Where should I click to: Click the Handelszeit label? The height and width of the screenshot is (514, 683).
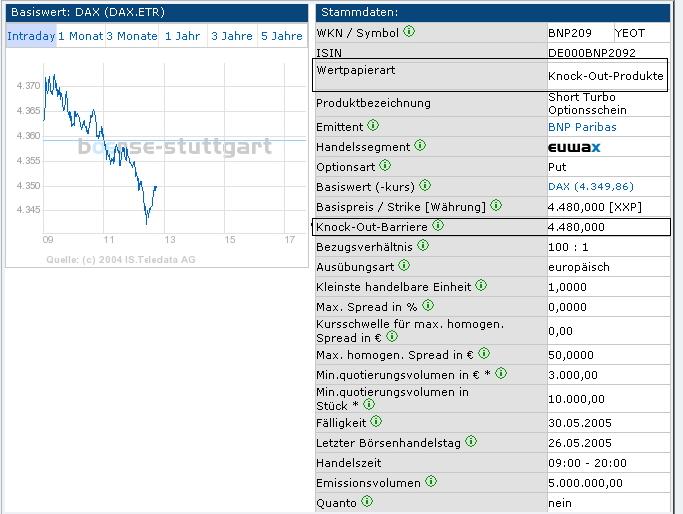[348, 463]
